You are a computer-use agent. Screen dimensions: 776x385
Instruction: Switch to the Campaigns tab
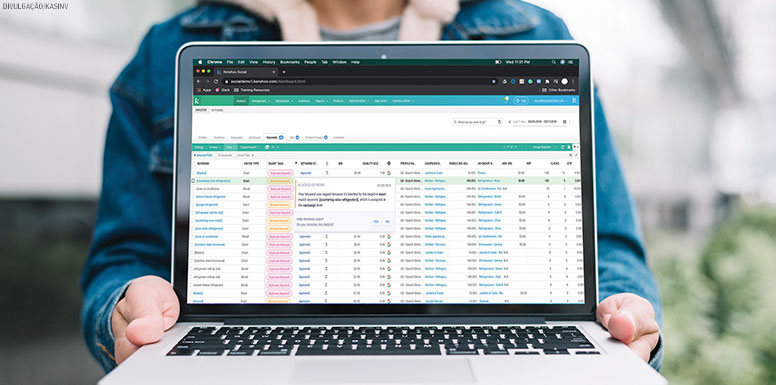(x=237, y=137)
